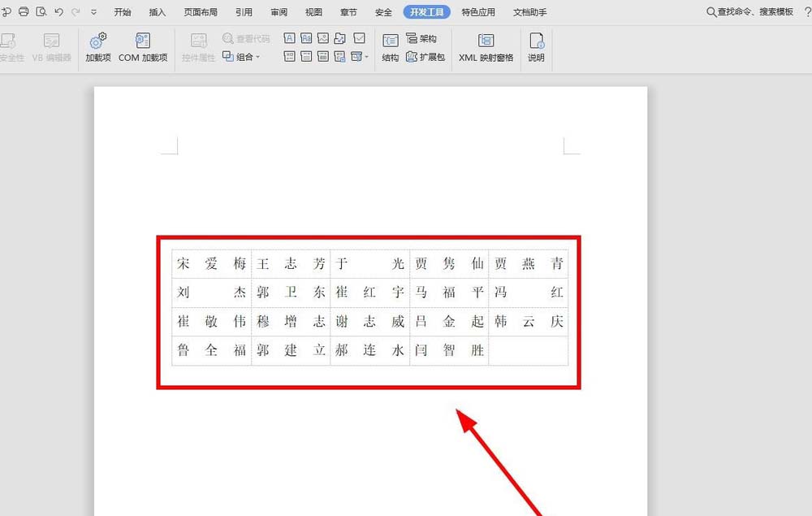Click the 结构 button
Screen dimensions: 812x516
(x=390, y=48)
